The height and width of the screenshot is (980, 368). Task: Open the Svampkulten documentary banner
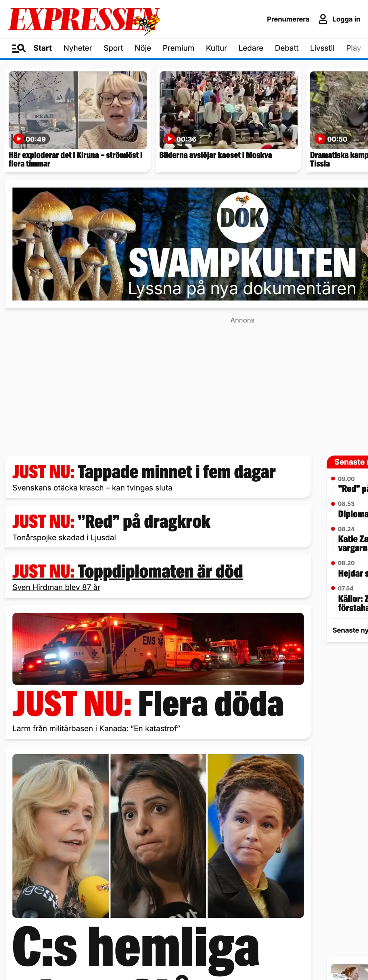click(190, 244)
